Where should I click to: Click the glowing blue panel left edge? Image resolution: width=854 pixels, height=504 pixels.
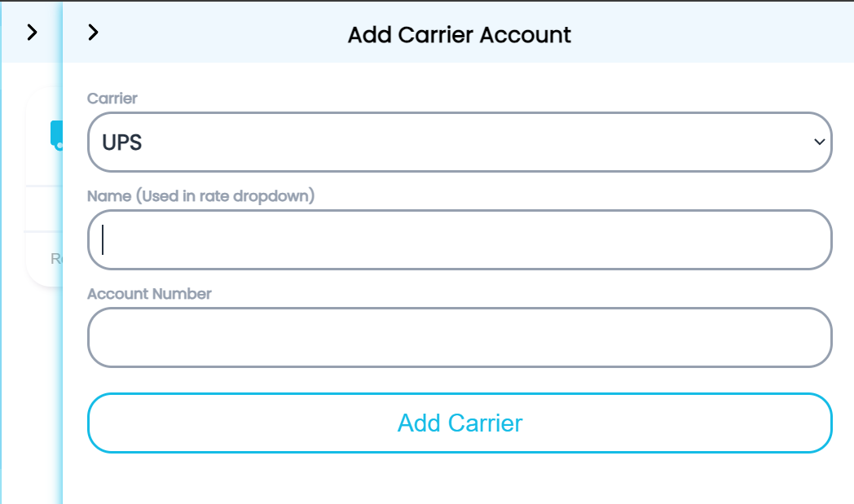click(x=61, y=326)
